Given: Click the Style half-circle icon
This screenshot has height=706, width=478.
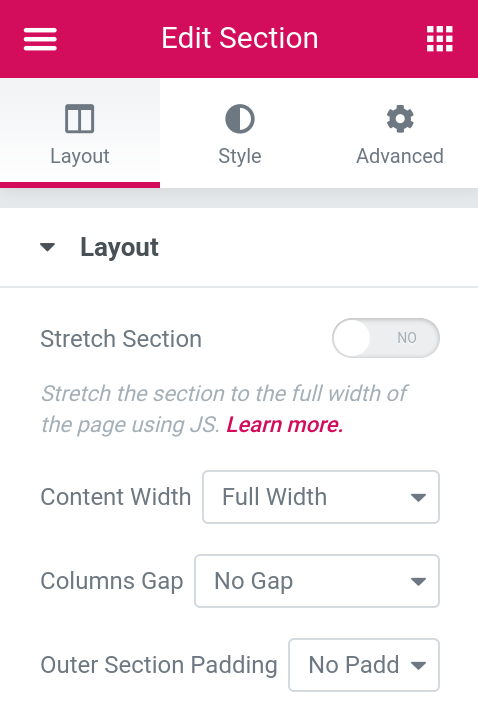Looking at the screenshot, I should 239,119.
